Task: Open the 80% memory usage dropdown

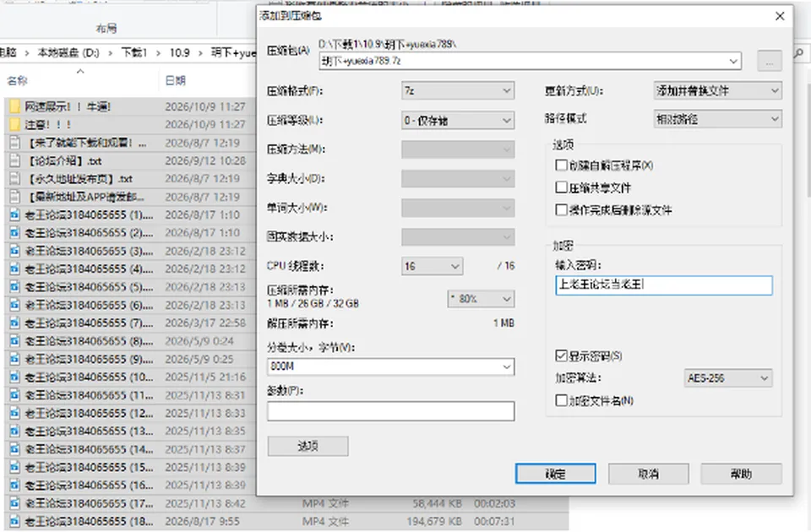Action: 481,299
